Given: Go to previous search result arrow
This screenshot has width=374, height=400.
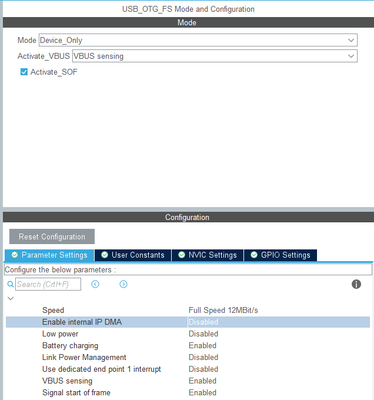Looking at the screenshot, I should click(95, 284).
